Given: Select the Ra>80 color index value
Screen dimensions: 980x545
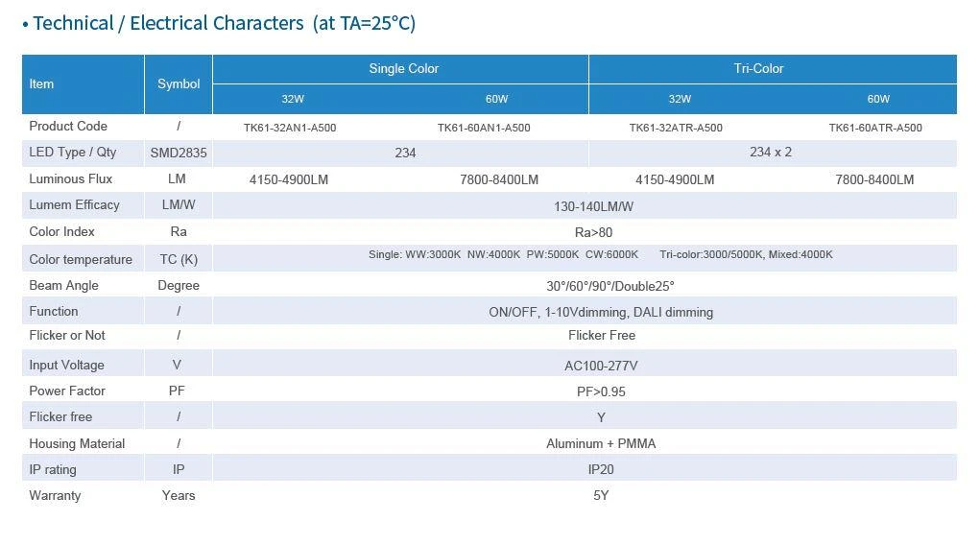Looking at the screenshot, I should 593,232.
